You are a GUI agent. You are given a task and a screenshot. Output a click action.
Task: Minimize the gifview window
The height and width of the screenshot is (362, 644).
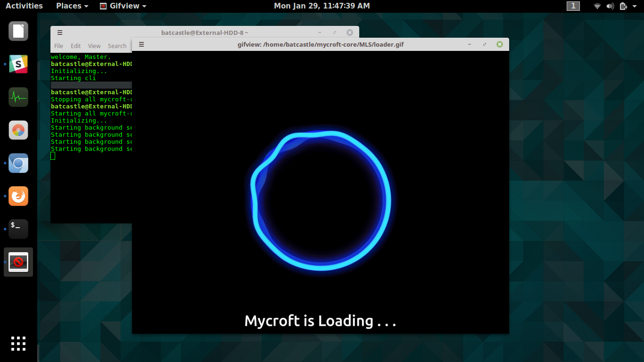pos(470,44)
